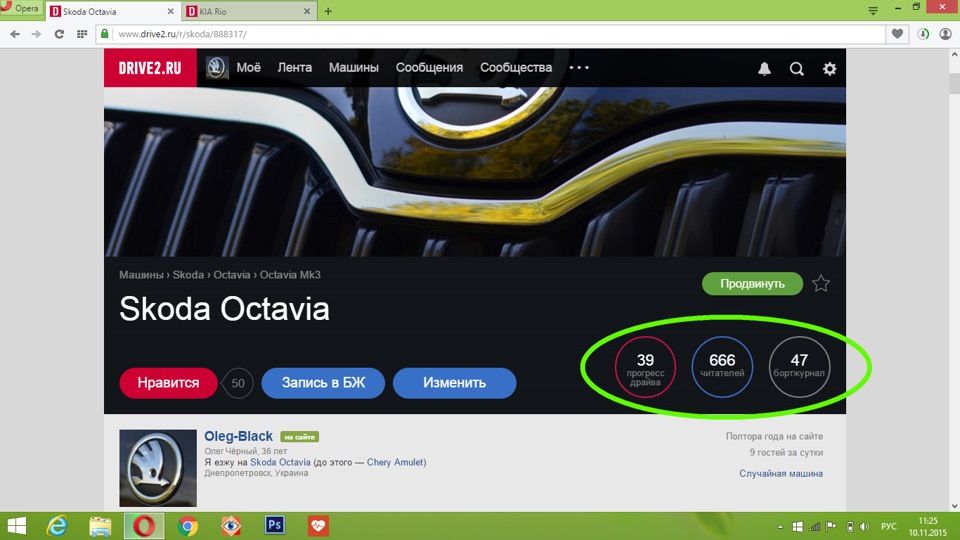
Task: Open new tab with plus button
Action: (x=328, y=11)
